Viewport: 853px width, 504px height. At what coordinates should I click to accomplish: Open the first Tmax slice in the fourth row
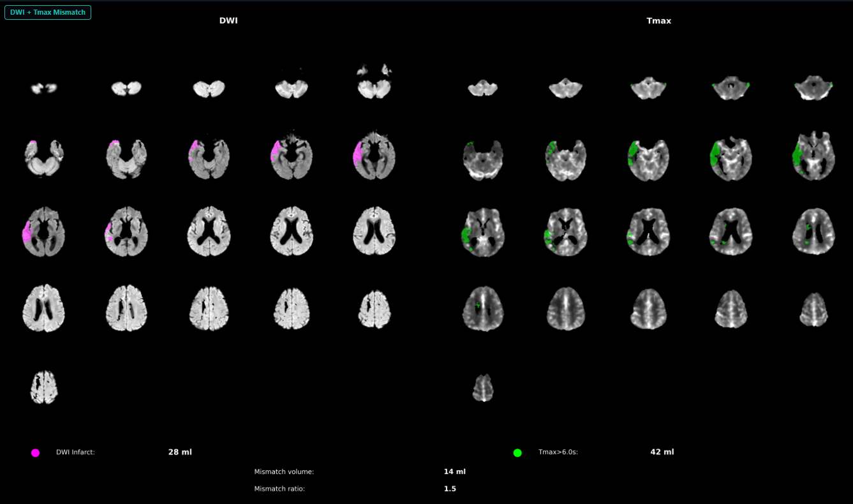pyautogui.click(x=483, y=309)
